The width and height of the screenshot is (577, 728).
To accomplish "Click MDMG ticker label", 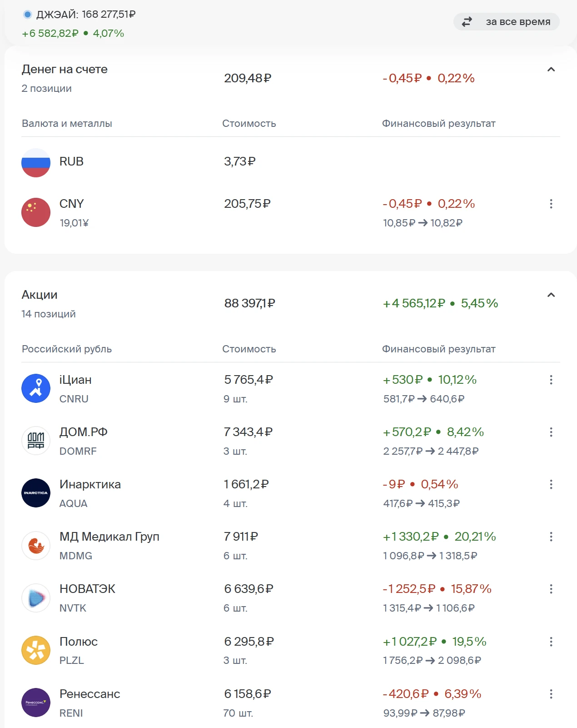I will (x=76, y=556).
